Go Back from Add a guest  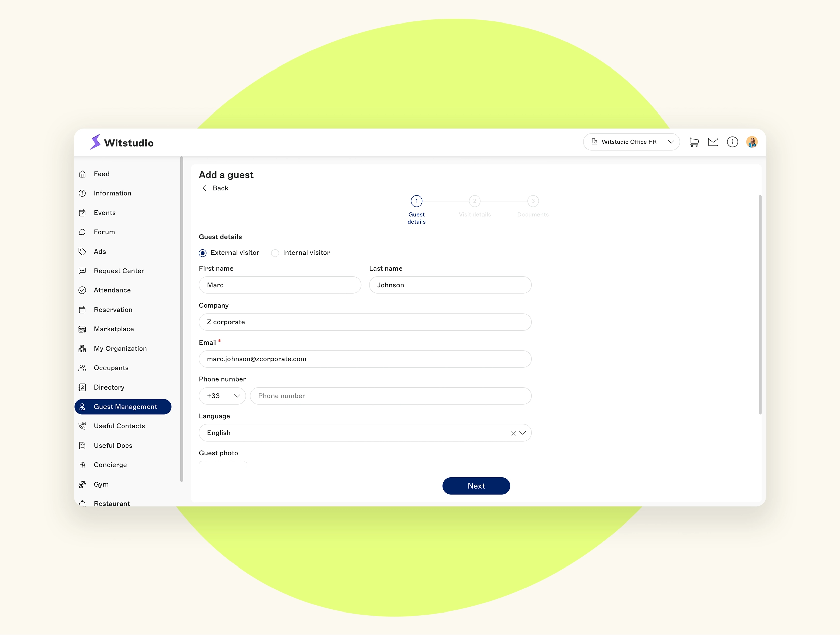(215, 188)
